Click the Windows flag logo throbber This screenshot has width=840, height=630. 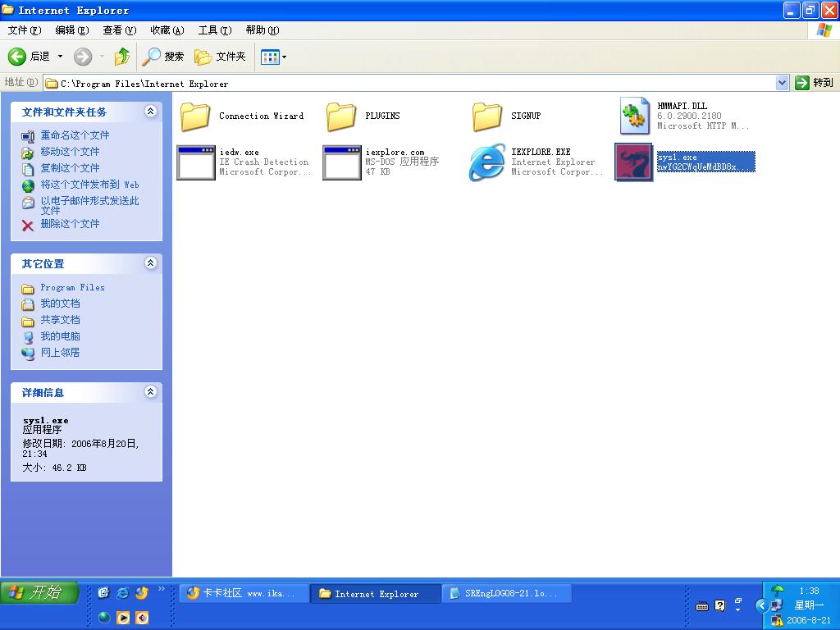(x=824, y=30)
